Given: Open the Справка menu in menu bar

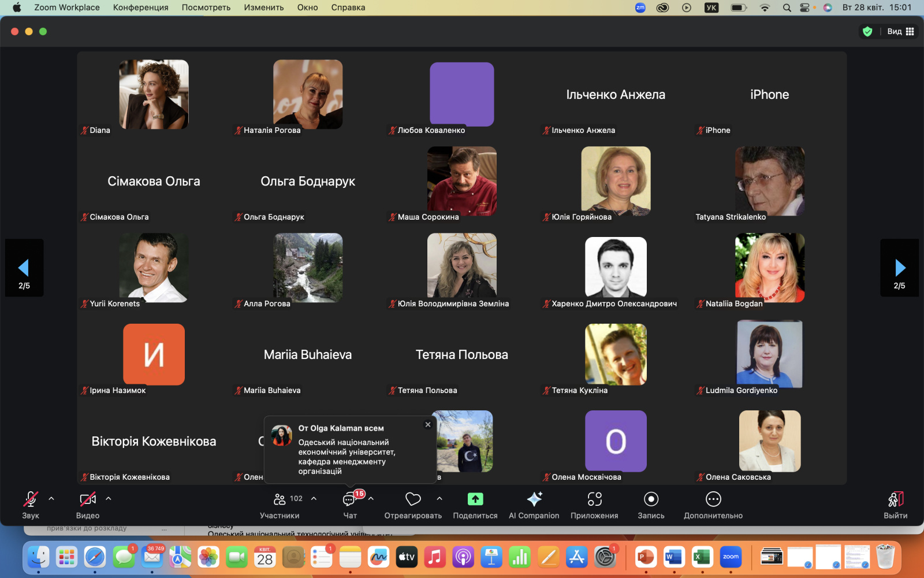Looking at the screenshot, I should coord(348,8).
